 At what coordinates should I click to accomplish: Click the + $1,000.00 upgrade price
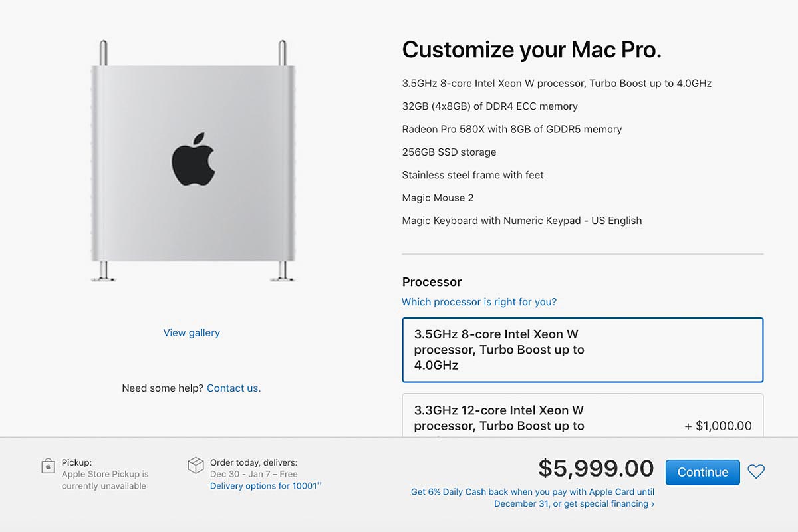718,426
